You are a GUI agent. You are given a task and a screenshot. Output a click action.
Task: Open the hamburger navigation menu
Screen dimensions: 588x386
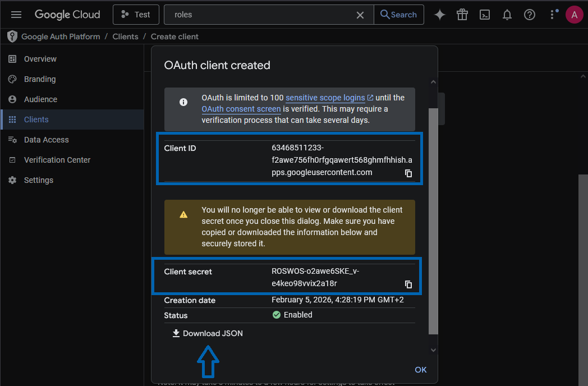16,15
